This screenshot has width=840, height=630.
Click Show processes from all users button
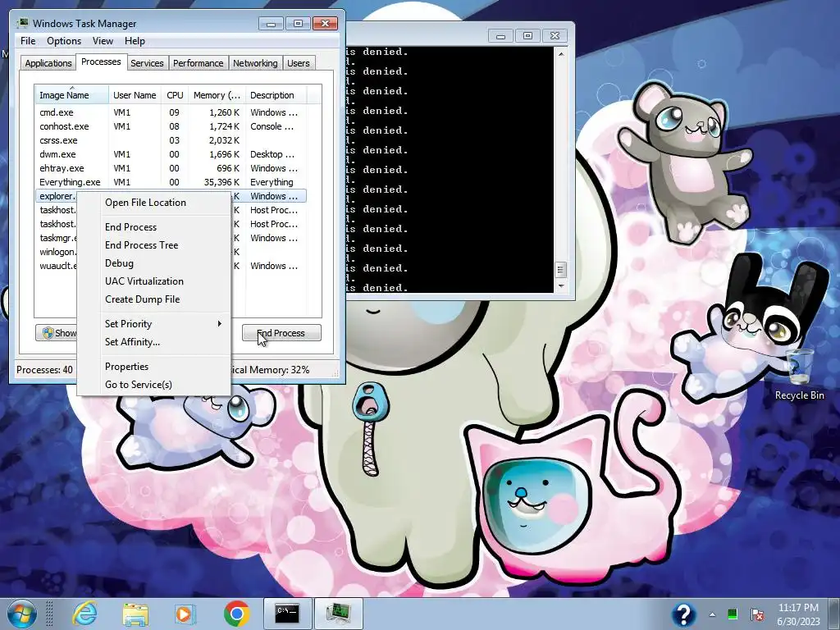(57, 333)
